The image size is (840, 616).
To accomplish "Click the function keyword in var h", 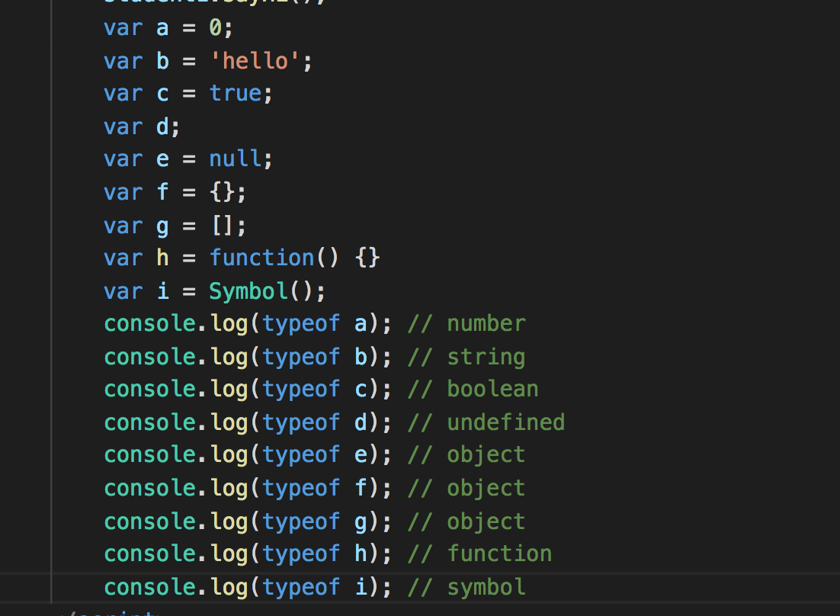I will (x=261, y=258).
